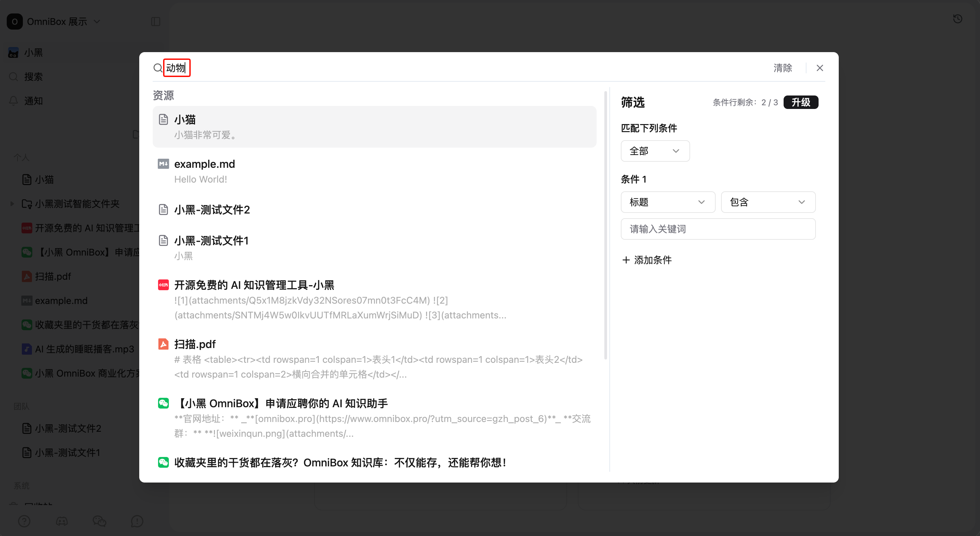The image size is (980, 536).
Task: Click the Discord icon at bottom
Action: coord(62,521)
